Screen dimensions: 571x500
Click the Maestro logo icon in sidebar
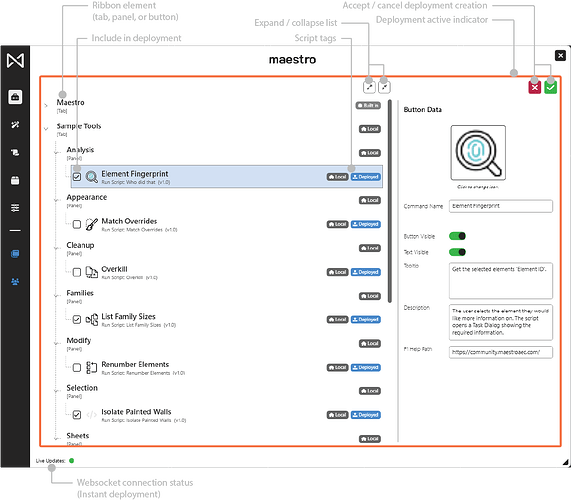[x=15, y=60]
